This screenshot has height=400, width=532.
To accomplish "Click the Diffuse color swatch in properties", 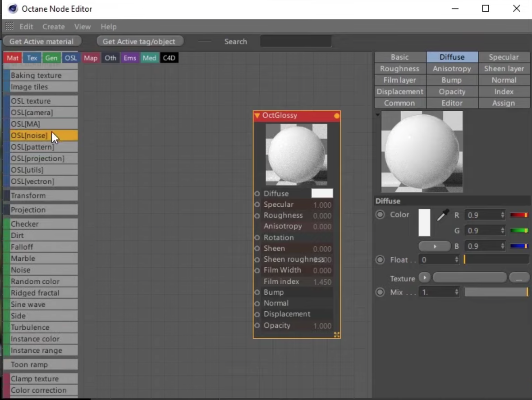I will pos(424,223).
